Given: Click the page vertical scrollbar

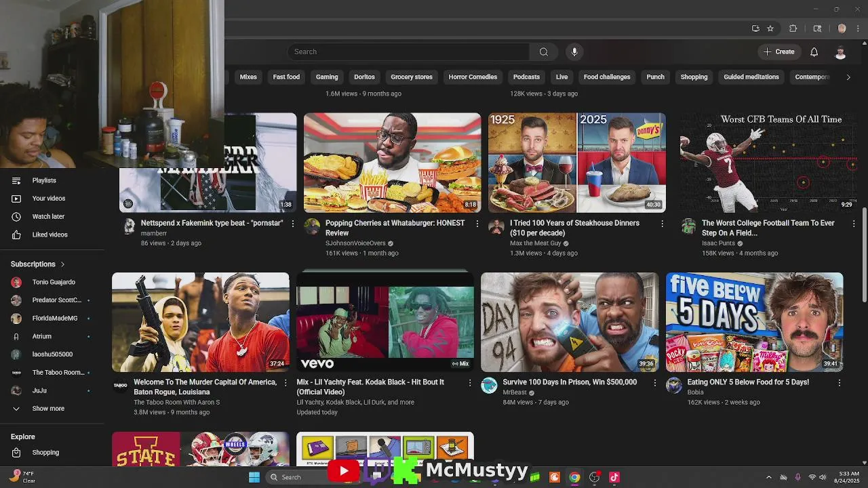Looking at the screenshot, I should (x=864, y=254).
